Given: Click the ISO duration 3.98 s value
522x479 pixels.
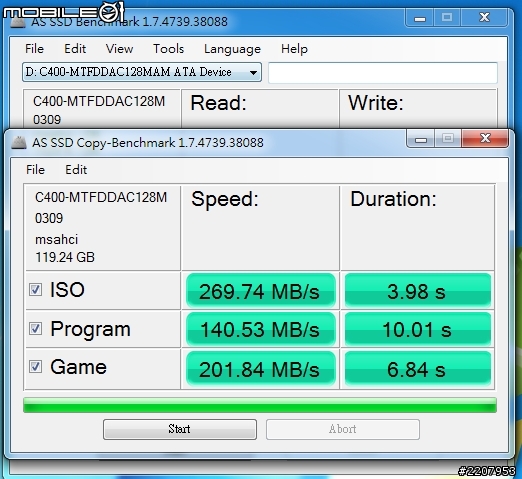Looking at the screenshot, I should click(417, 291).
